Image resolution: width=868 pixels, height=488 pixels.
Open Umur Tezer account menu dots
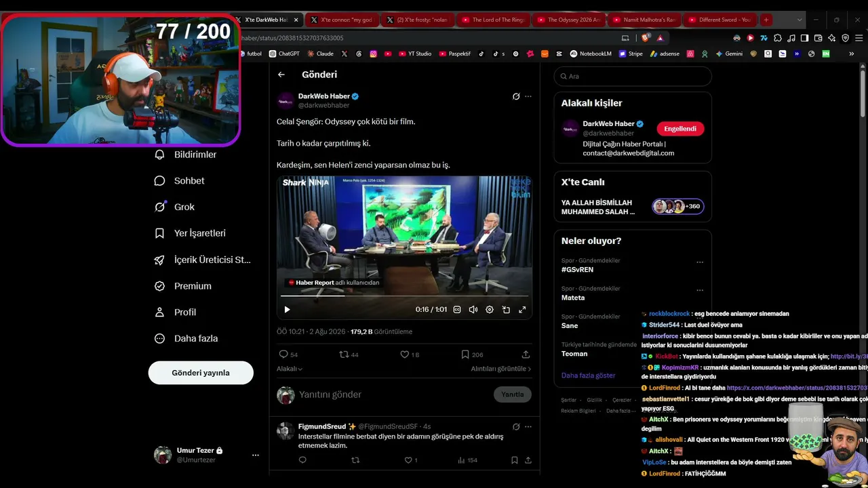(256, 455)
